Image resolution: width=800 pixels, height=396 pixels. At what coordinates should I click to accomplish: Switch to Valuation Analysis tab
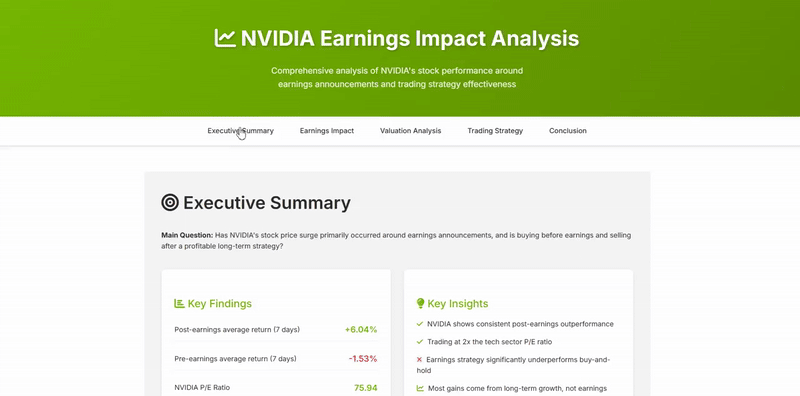tap(410, 131)
